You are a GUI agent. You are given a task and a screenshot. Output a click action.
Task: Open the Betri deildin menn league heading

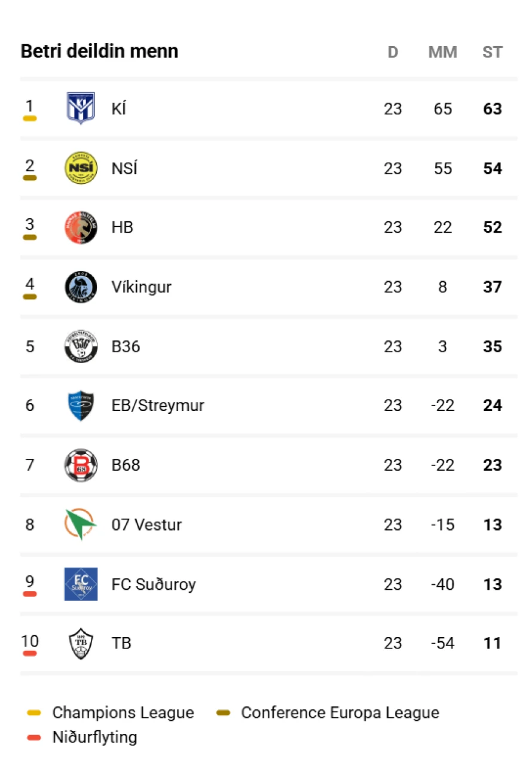[99, 51]
